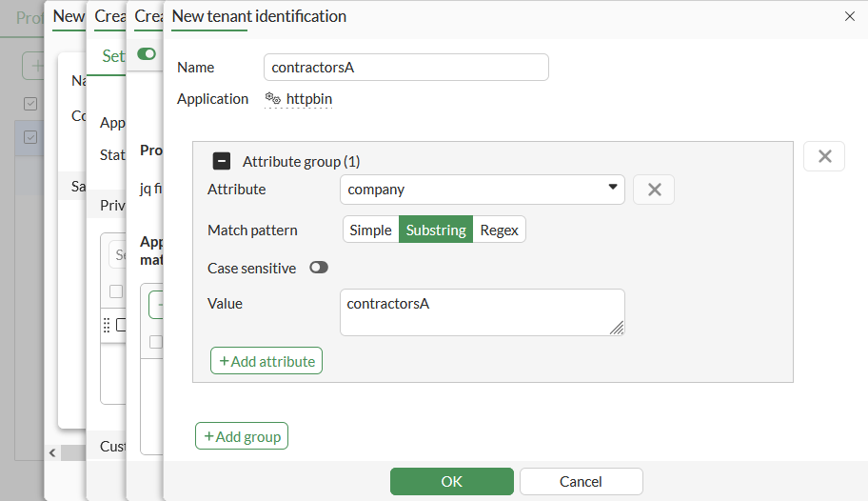Click the httpbin application icon
Screen dimensions: 868x501
pos(272,98)
